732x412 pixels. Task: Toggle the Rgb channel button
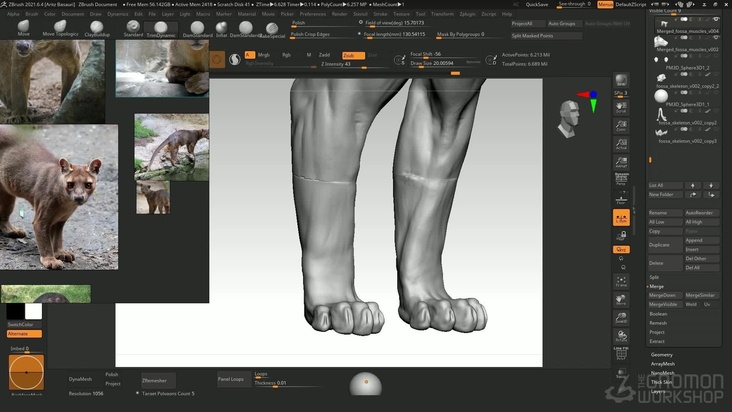click(x=286, y=55)
